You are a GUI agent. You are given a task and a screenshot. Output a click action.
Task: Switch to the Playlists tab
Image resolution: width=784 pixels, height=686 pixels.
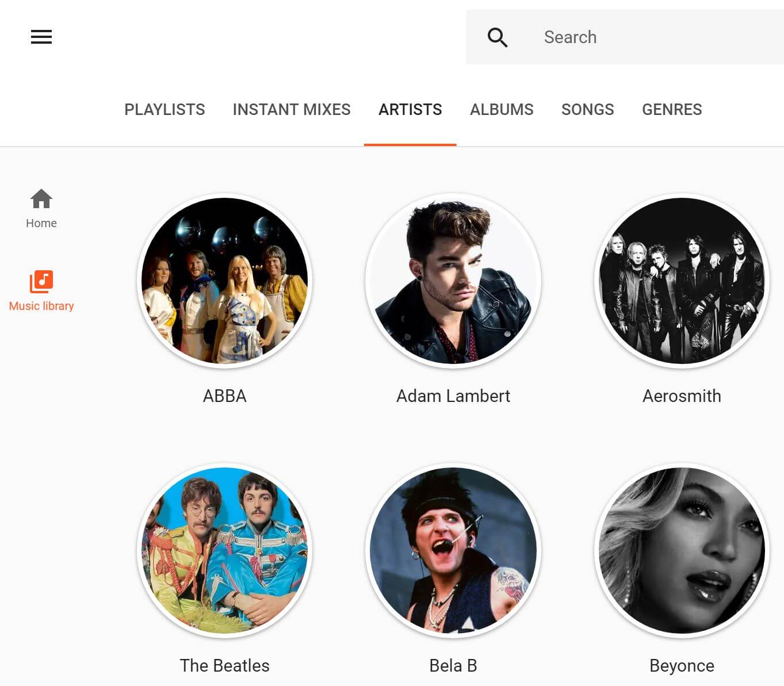click(x=165, y=109)
